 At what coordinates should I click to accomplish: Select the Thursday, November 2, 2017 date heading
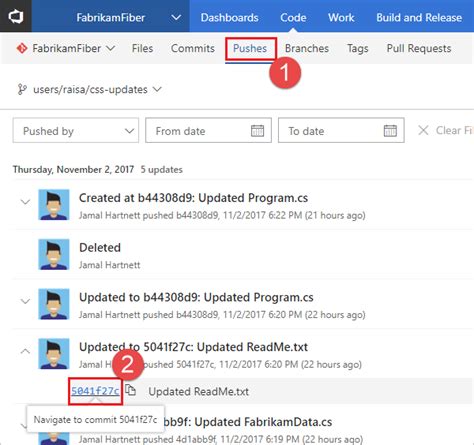73,169
